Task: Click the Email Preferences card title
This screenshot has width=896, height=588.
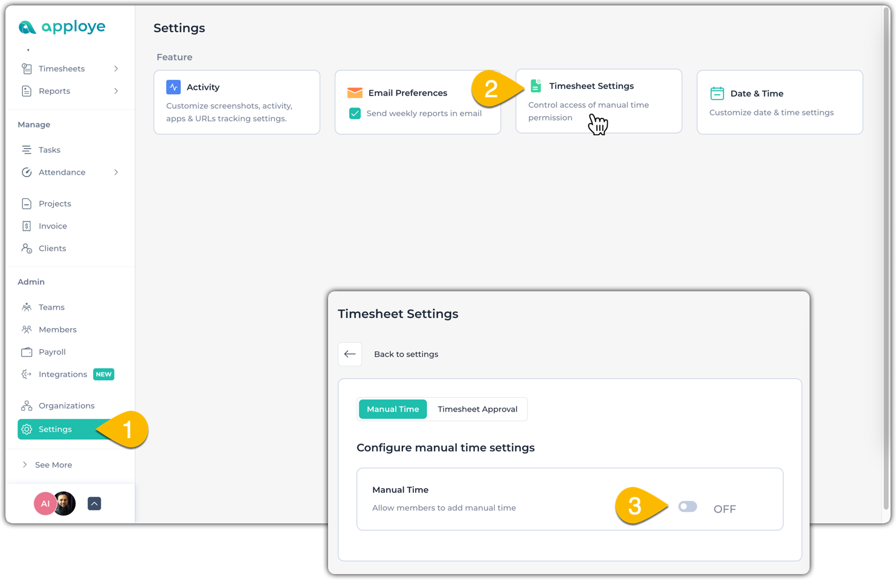Action: pos(408,92)
